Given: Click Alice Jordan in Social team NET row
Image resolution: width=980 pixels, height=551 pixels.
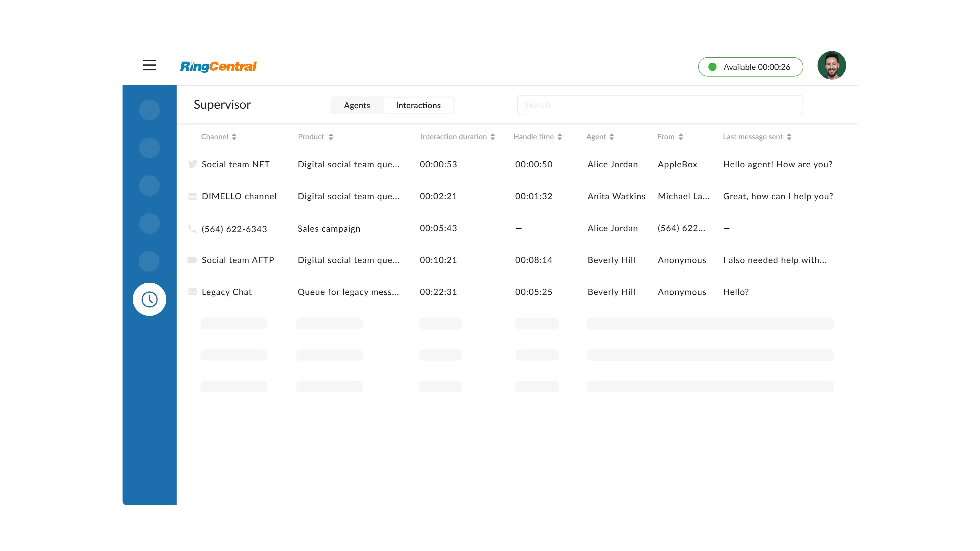Looking at the screenshot, I should click(613, 164).
